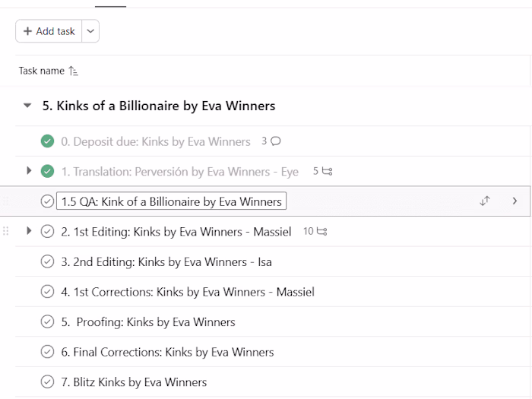This screenshot has width=532, height=399.
Task: Mark 3. 2nd Editing task complete
Action: pos(47,261)
